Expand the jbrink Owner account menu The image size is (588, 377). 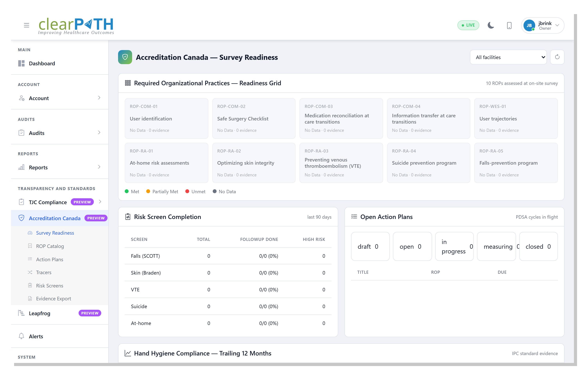point(542,25)
